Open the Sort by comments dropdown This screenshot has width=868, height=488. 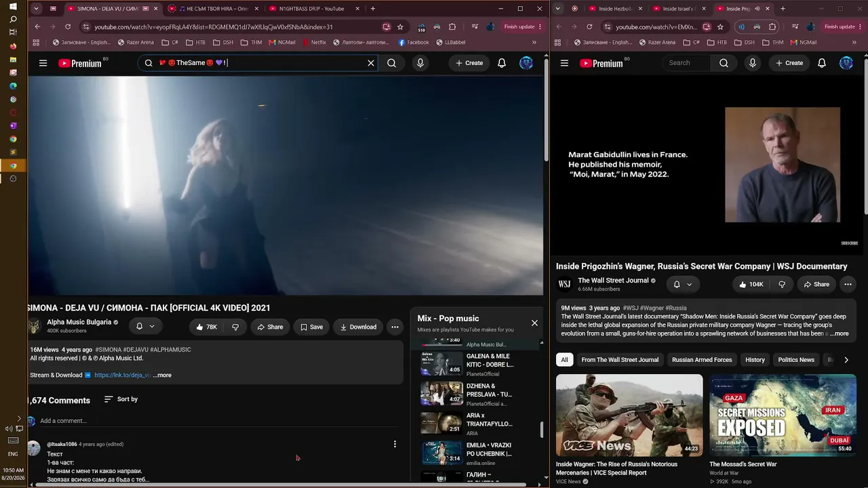[x=121, y=399]
